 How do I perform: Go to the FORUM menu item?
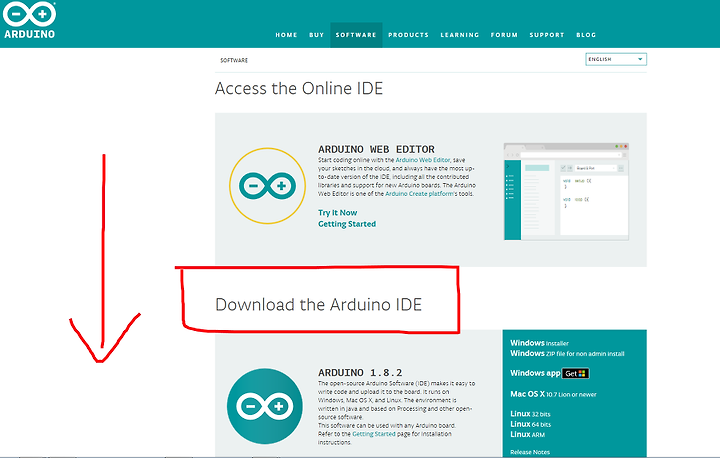click(504, 35)
